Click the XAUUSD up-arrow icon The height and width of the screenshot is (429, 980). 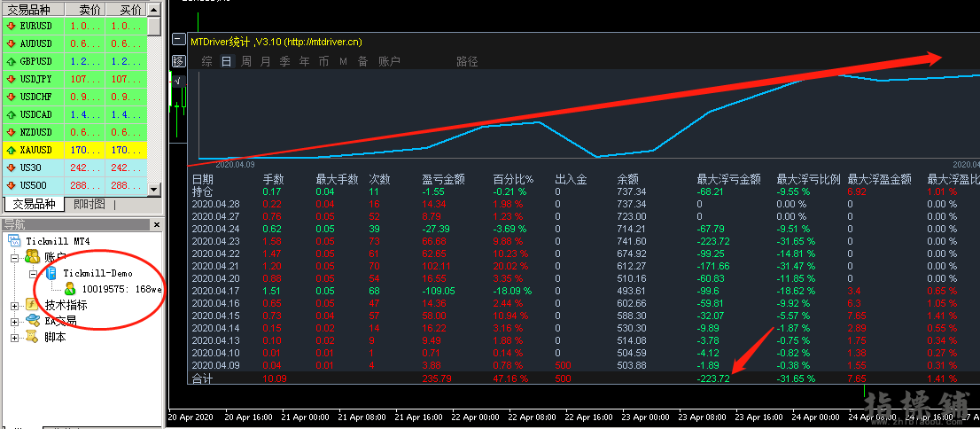(12, 151)
